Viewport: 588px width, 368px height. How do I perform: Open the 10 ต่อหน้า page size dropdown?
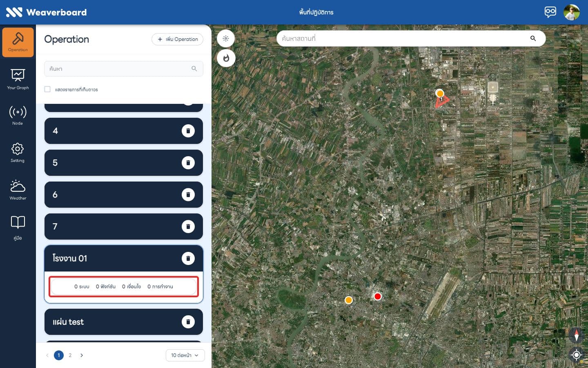tap(185, 355)
